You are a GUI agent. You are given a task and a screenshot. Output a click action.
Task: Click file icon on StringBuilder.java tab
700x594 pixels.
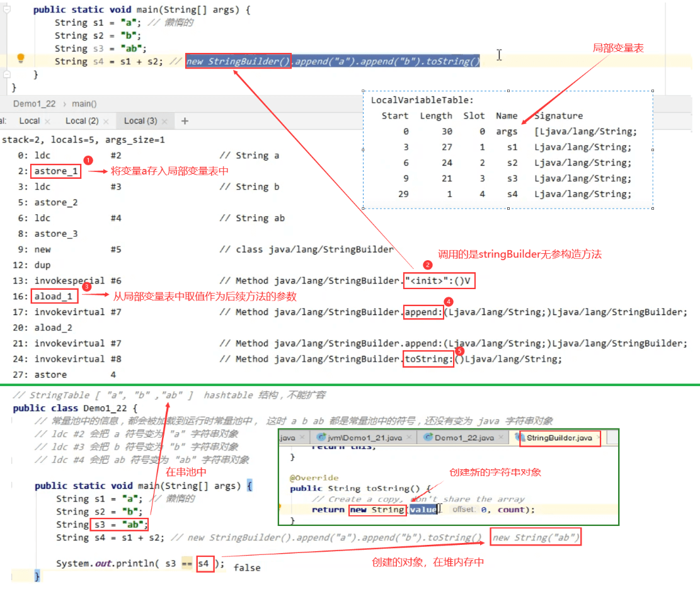pyautogui.click(x=520, y=437)
